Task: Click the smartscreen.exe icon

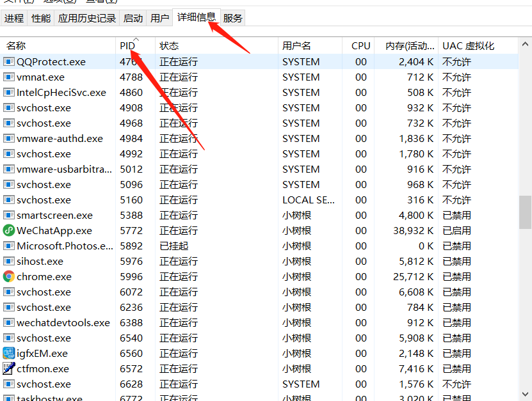Action: pos(9,215)
